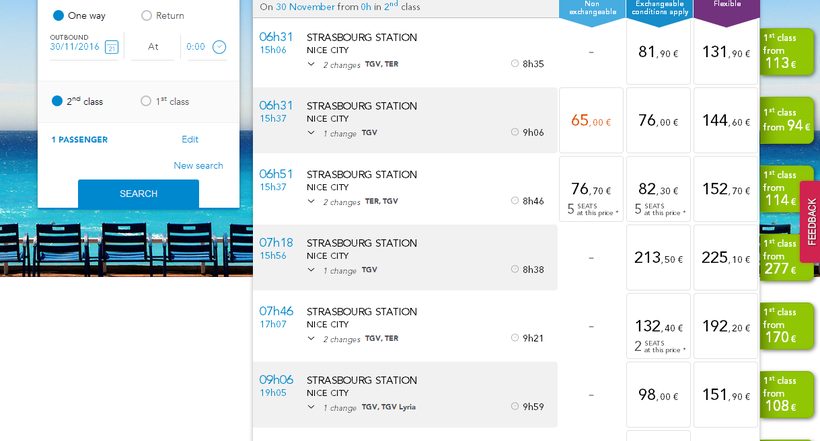
Task: Select the Return radio button
Action: 147,16
